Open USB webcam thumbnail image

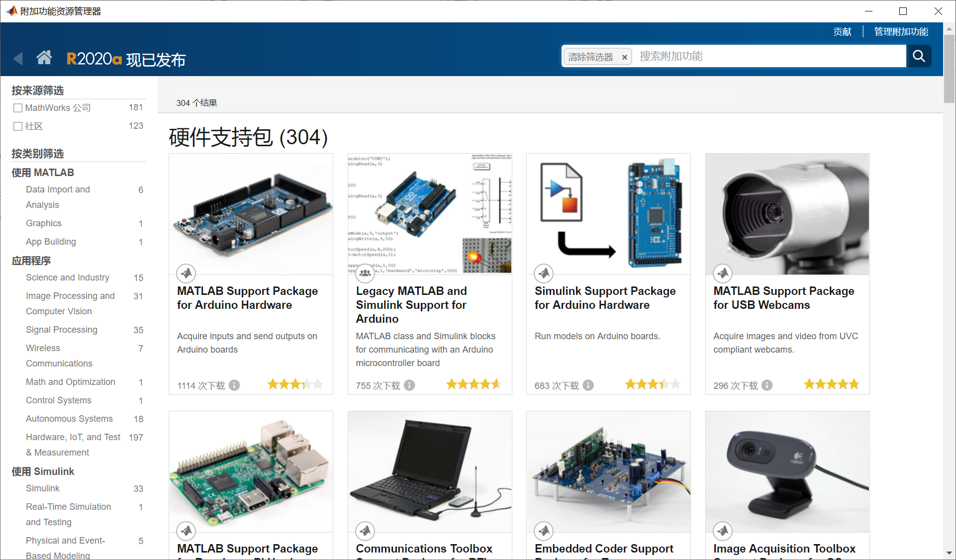pyautogui.click(x=787, y=214)
